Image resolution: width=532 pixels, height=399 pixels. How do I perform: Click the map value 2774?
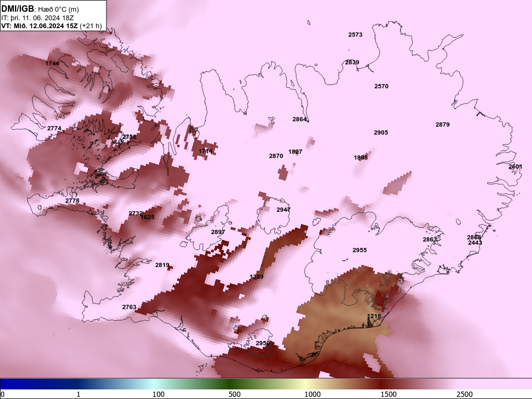[x=54, y=128]
